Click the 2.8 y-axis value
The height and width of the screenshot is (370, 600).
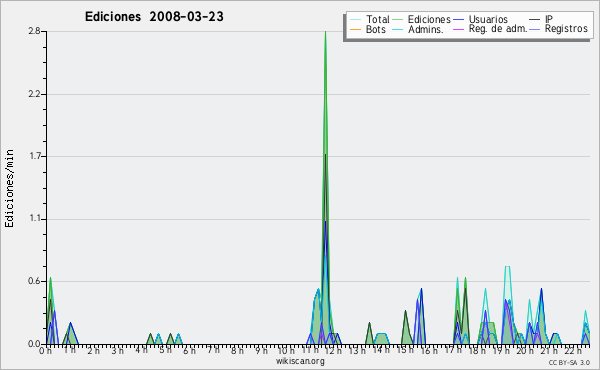34,31
